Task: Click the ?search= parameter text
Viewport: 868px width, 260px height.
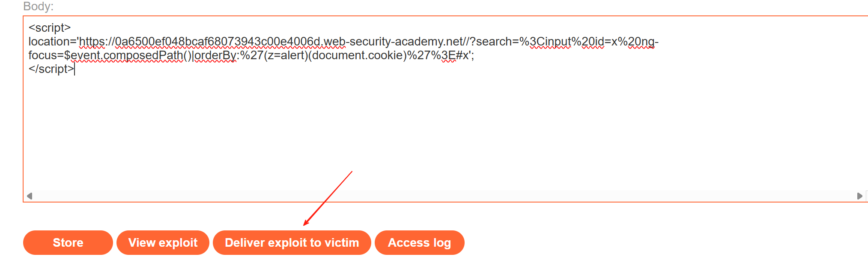Action: click(x=494, y=42)
